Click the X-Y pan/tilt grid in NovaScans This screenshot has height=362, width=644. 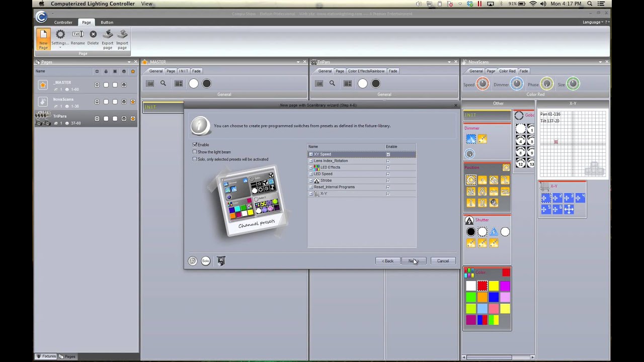(x=573, y=144)
